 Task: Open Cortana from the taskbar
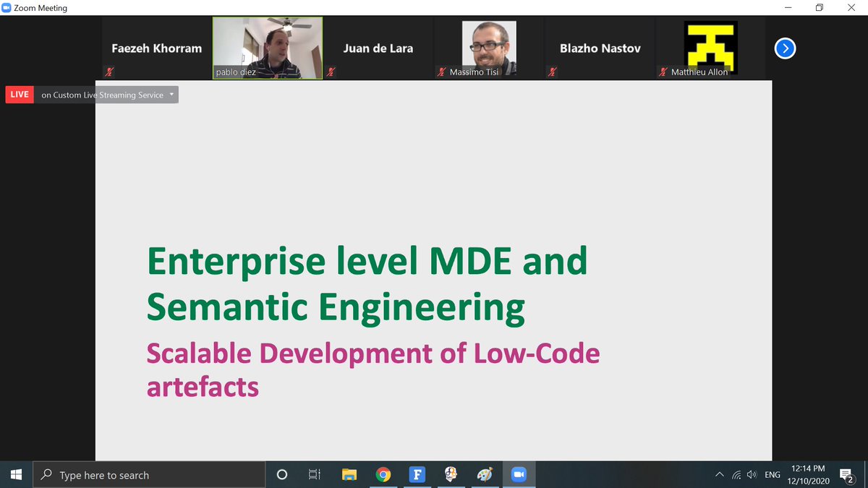coord(282,475)
